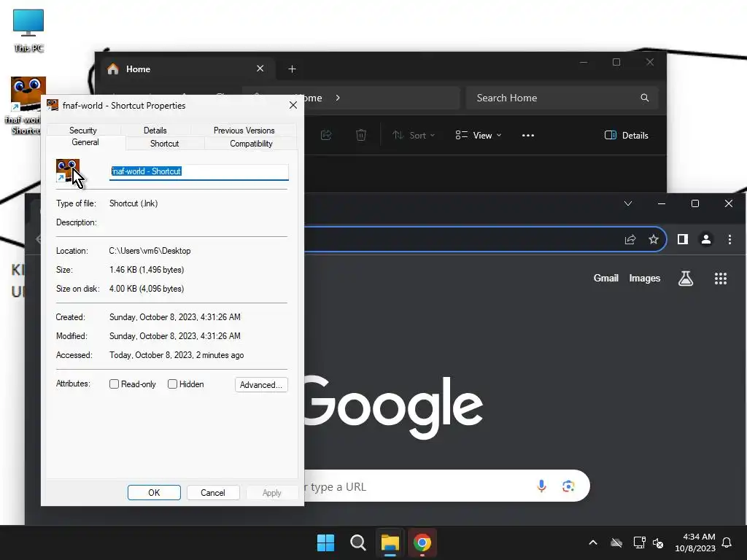The width and height of the screenshot is (747, 560).
Task: Start voice search with the microphone icon
Action: [542, 486]
